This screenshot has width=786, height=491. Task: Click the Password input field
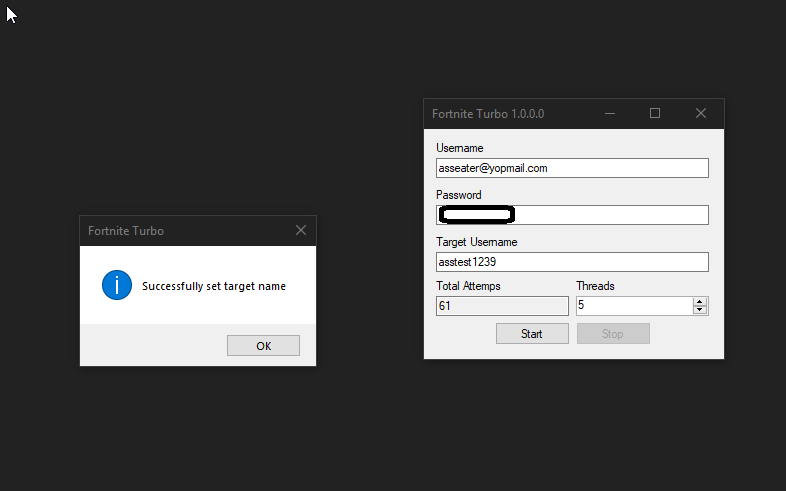(x=572, y=215)
